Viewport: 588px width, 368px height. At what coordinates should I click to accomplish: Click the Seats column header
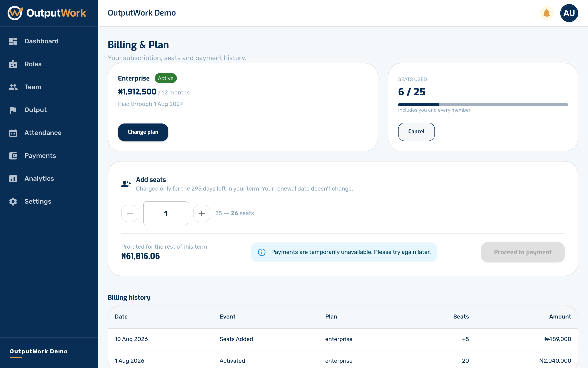tap(461, 316)
